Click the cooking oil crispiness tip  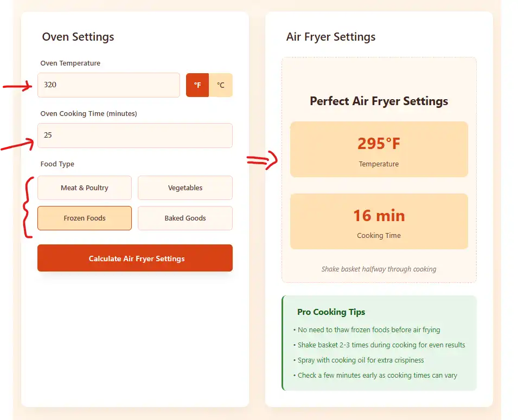361,360
